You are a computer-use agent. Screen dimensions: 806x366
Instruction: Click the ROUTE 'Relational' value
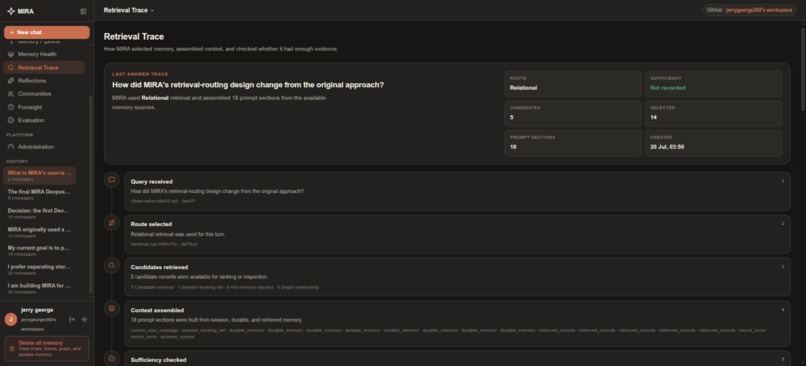coord(523,88)
